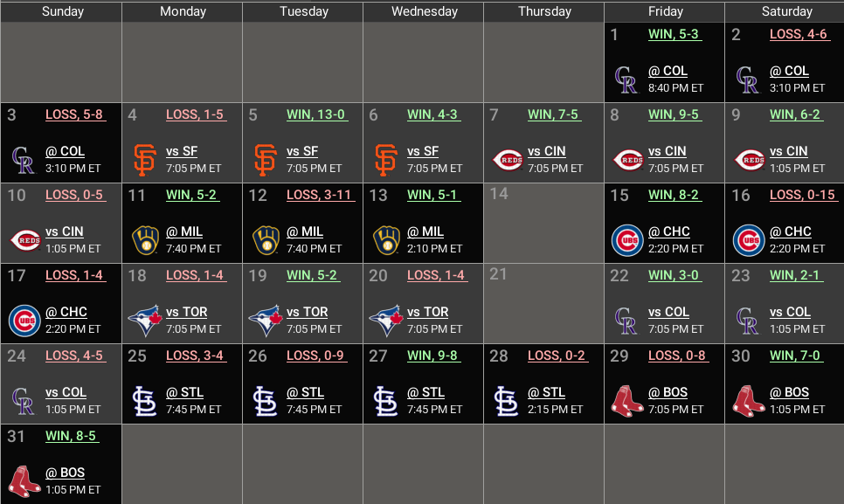Open the LOSS, 0-15 result link
Screen dimensions: 844x504
click(x=802, y=195)
